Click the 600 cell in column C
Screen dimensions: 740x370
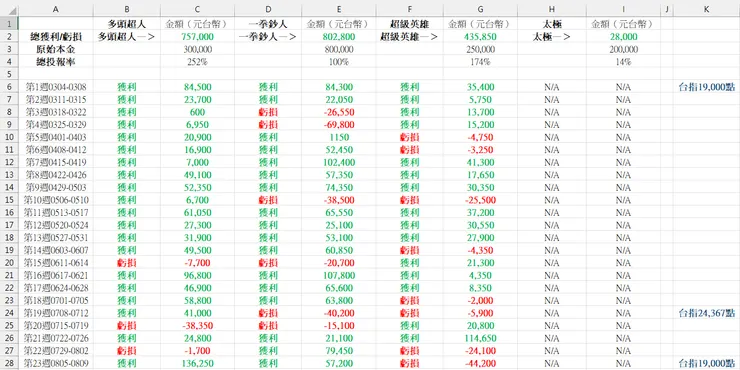click(197, 112)
